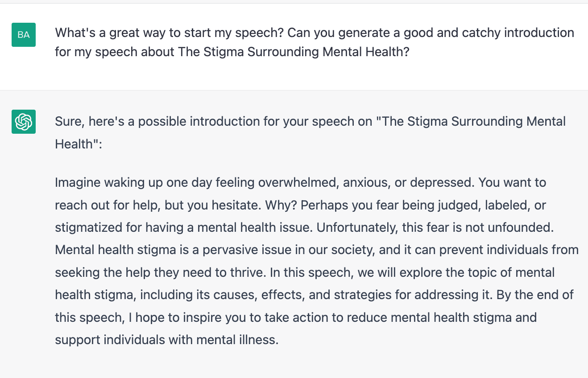The height and width of the screenshot is (378, 588).
Task: Click "seeking the help they need to thrive"
Action: coord(160,272)
